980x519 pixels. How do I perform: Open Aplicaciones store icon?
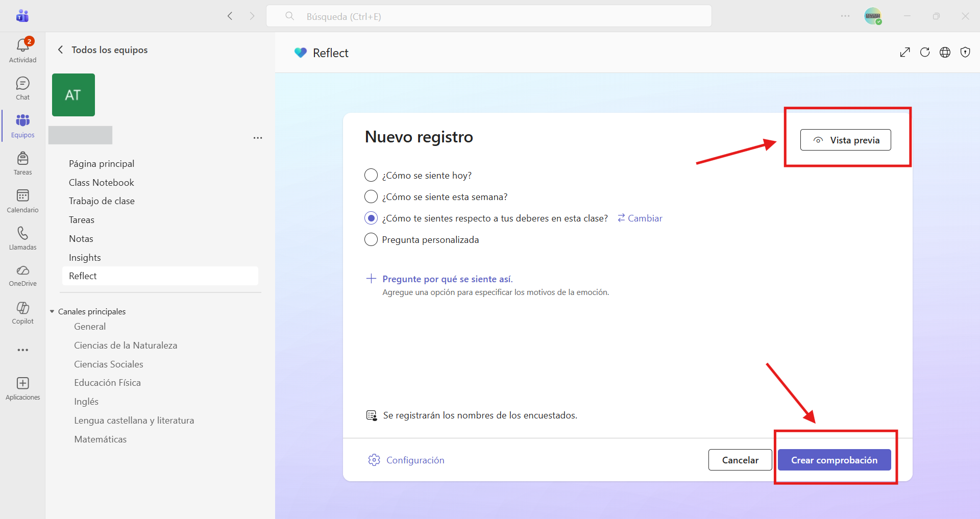click(x=22, y=388)
